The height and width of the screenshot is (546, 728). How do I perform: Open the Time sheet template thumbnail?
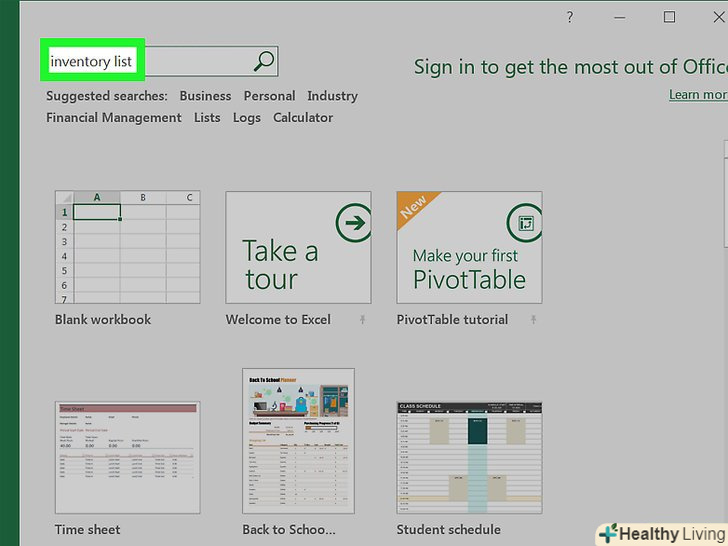pos(128,458)
